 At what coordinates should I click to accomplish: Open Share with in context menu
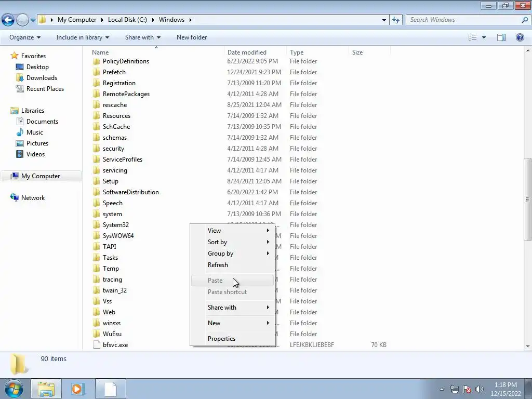coord(232,308)
